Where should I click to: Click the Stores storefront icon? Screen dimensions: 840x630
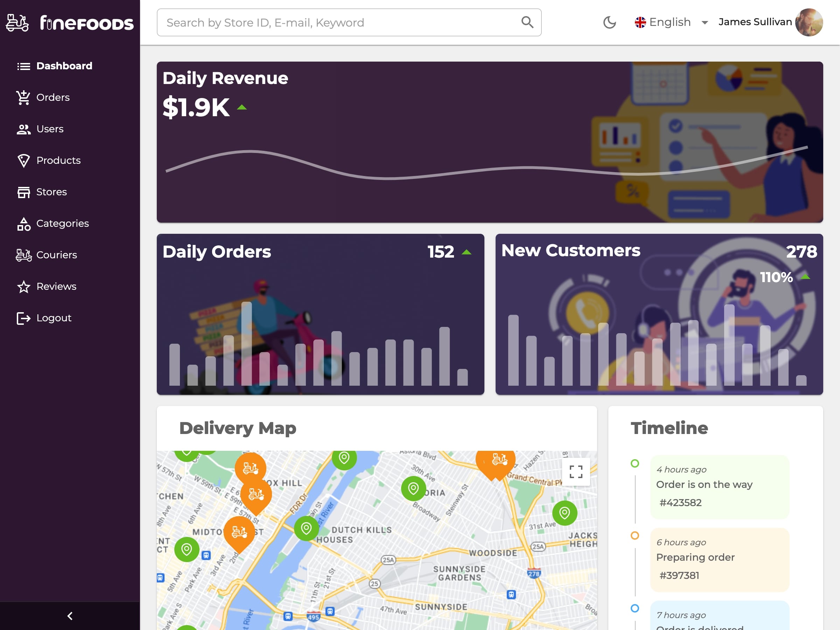(x=23, y=192)
